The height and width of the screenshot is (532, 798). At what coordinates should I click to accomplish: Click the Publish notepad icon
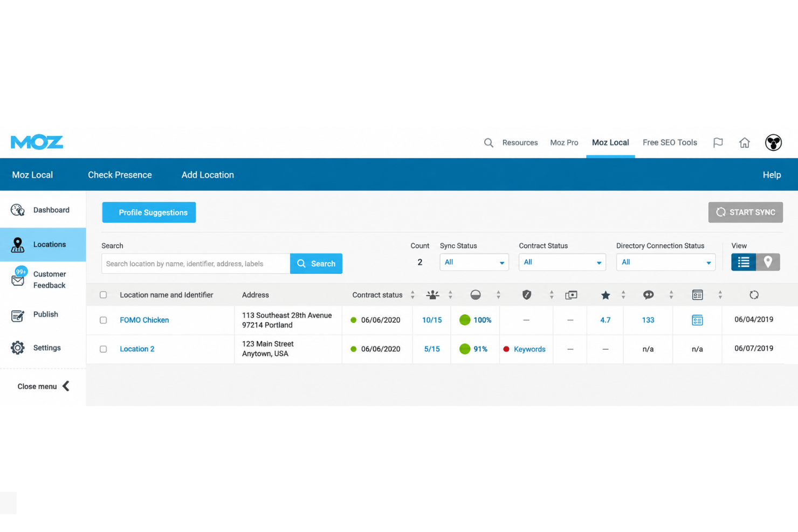point(18,315)
